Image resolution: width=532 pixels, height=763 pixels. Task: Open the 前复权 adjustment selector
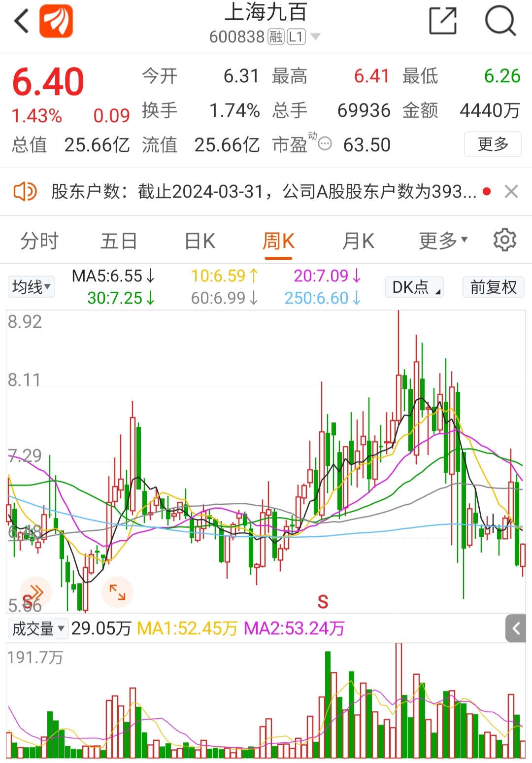(x=494, y=287)
